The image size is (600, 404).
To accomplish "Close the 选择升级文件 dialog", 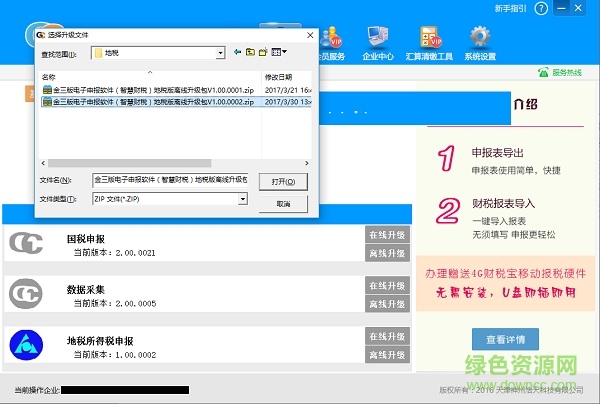I will point(310,35).
